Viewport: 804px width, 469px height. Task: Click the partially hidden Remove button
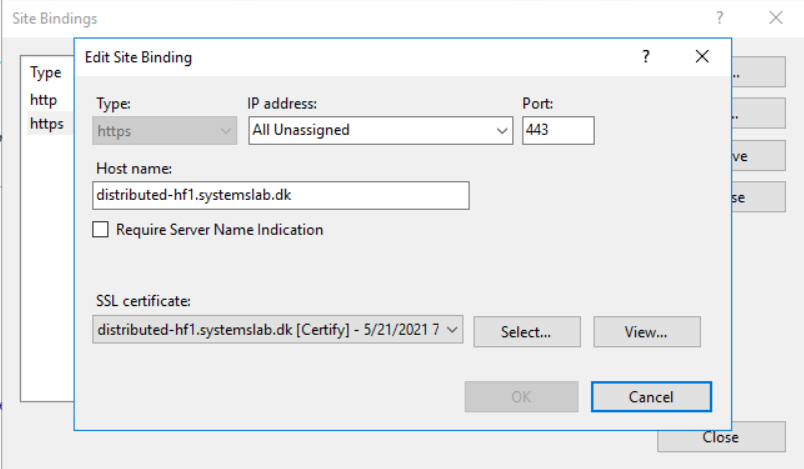[757, 157]
